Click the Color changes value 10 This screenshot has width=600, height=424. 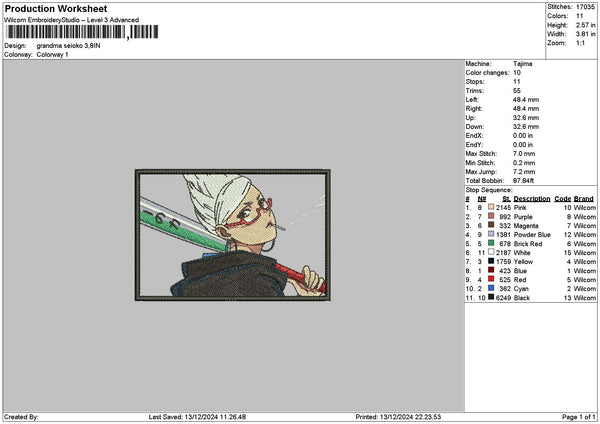[517, 73]
